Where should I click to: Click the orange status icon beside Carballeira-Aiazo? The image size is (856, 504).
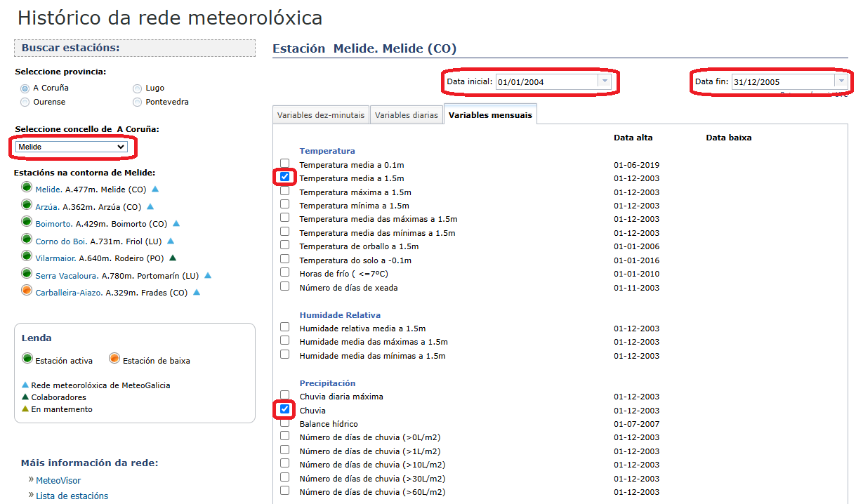pos(27,291)
